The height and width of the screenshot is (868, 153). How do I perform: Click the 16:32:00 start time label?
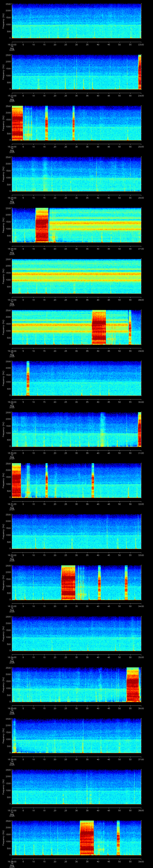12,555
